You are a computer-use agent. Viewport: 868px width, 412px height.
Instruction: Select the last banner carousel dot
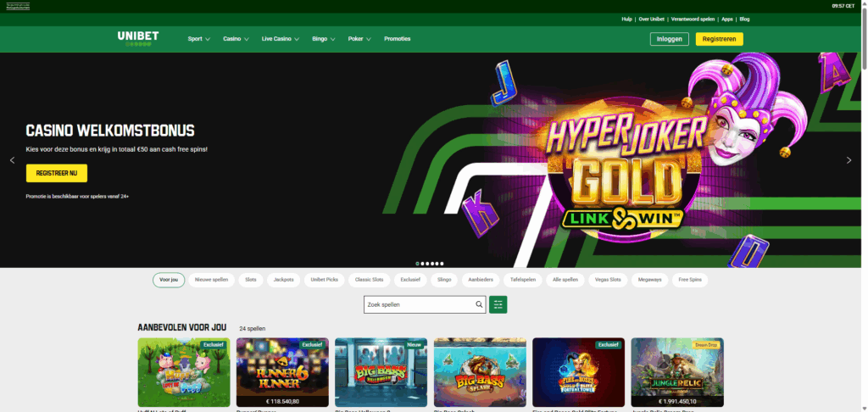442,264
